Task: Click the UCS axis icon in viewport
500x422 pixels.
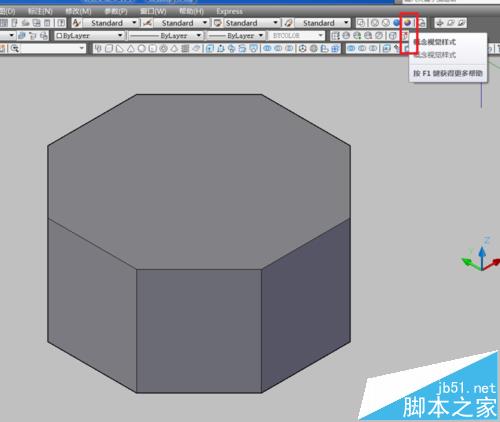Action: pyautogui.click(x=481, y=255)
